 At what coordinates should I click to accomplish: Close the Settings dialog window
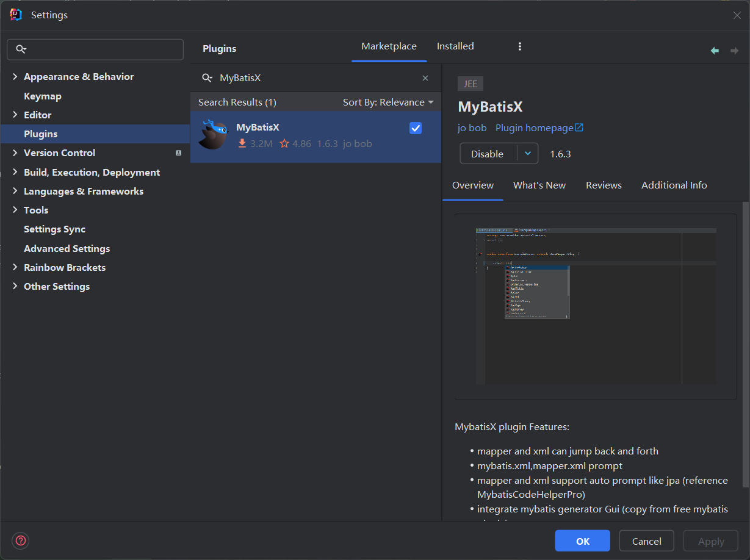tap(737, 15)
